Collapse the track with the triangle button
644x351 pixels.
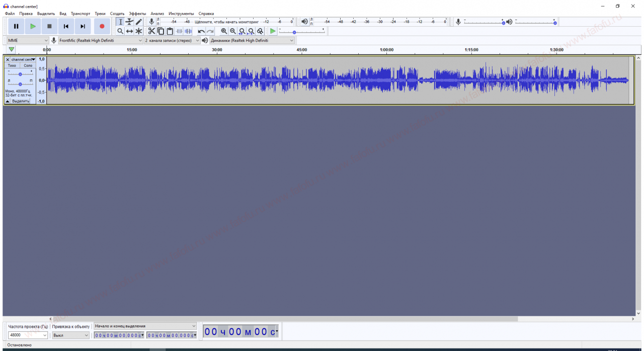click(8, 101)
